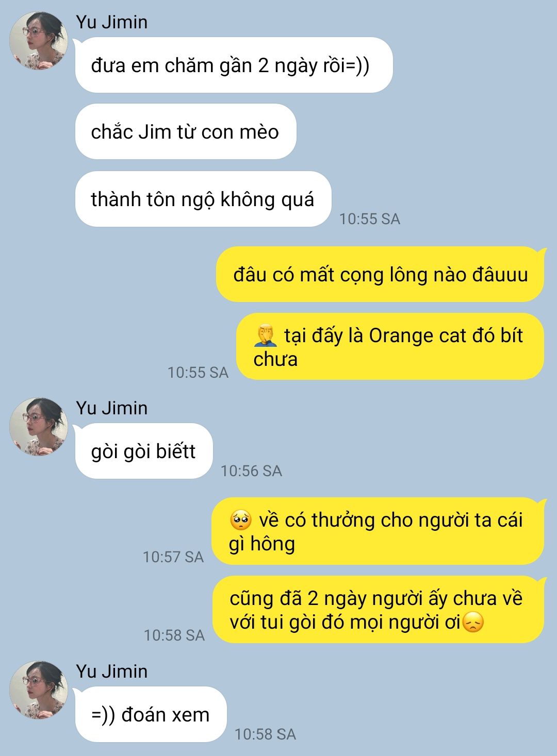Select the "cũng đã 2 ngày người ấy chưa về" message

(379, 610)
